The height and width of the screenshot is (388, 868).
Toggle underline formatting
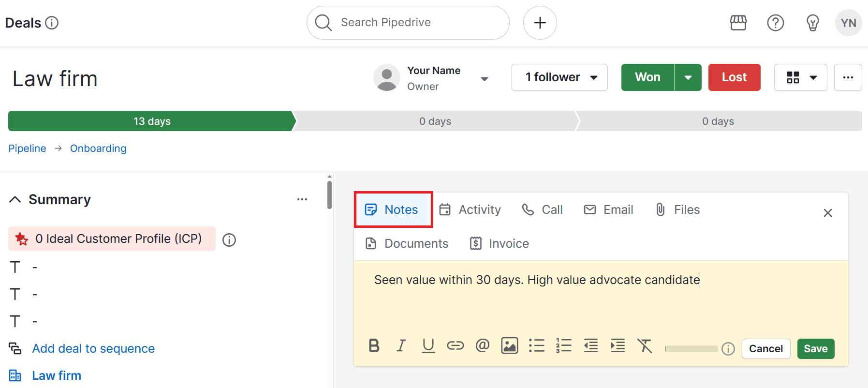pos(428,345)
